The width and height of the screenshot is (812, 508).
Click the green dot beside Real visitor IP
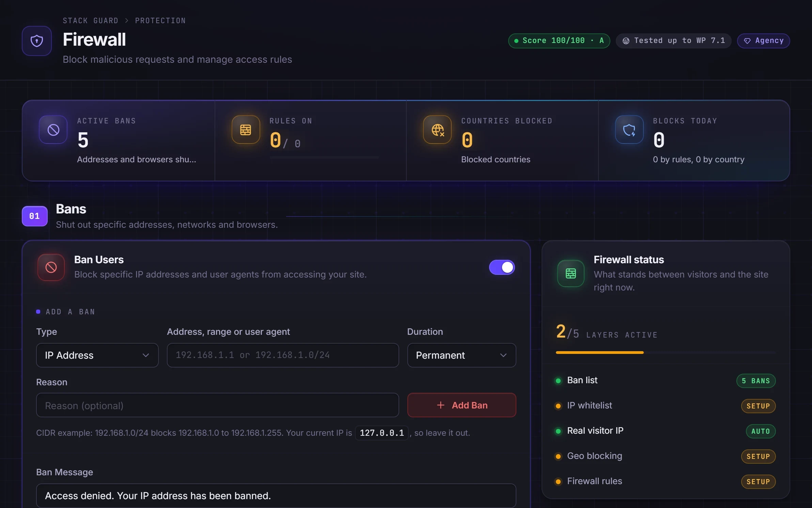click(x=558, y=431)
